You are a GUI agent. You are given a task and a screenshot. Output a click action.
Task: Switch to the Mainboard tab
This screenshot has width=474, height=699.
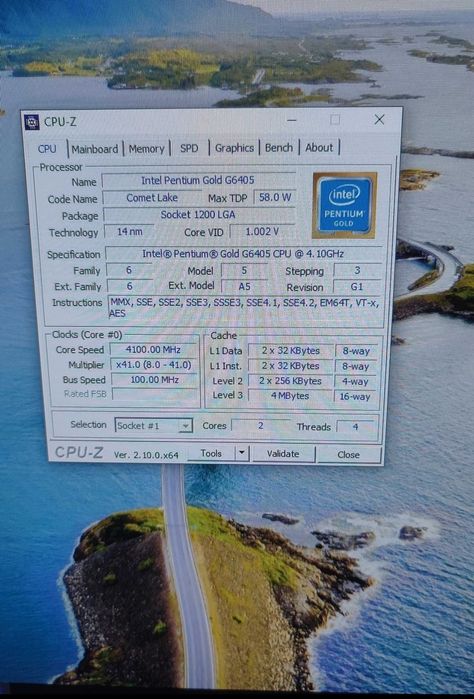pos(95,149)
